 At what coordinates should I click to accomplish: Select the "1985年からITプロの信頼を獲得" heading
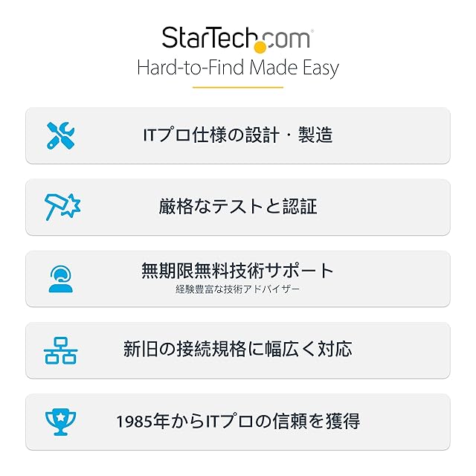[x=238, y=422]
